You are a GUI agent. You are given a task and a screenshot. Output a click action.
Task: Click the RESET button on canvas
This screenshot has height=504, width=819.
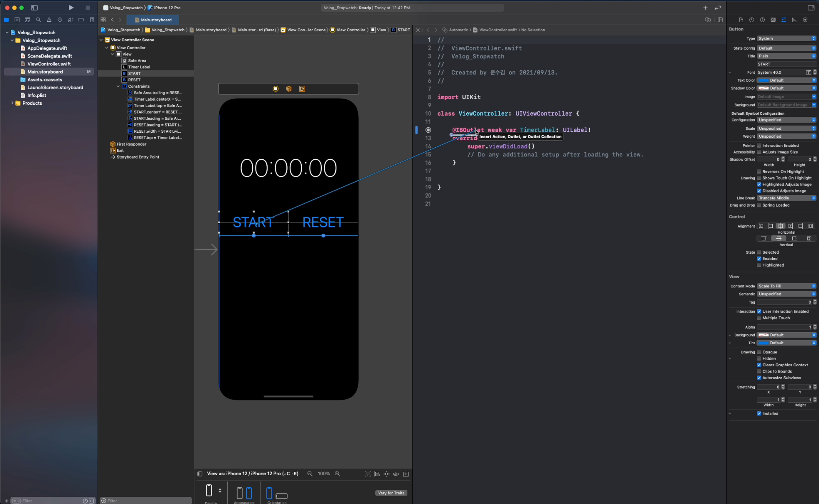click(323, 222)
